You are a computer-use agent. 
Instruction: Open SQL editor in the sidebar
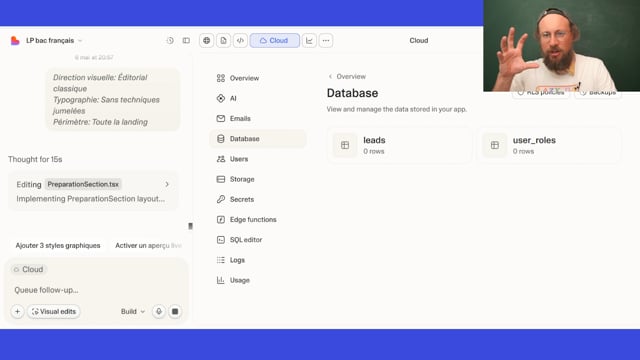258,240
